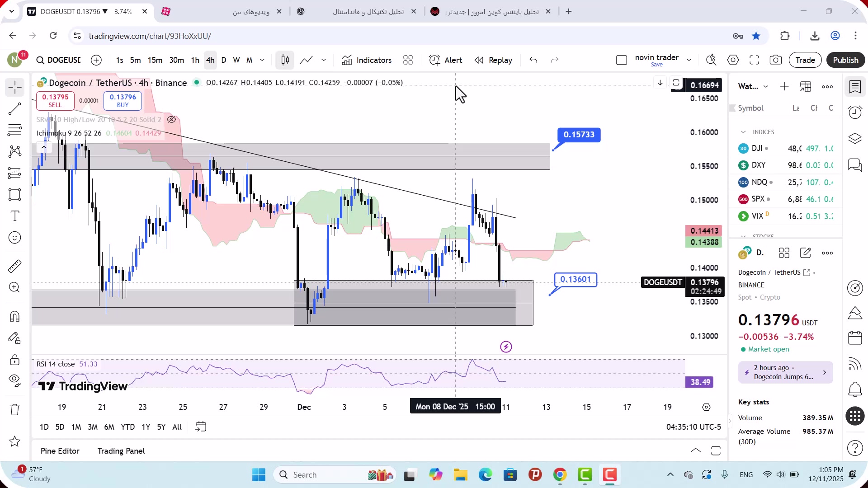
Task: Open chart settings hexagon icon
Action: coord(733,60)
